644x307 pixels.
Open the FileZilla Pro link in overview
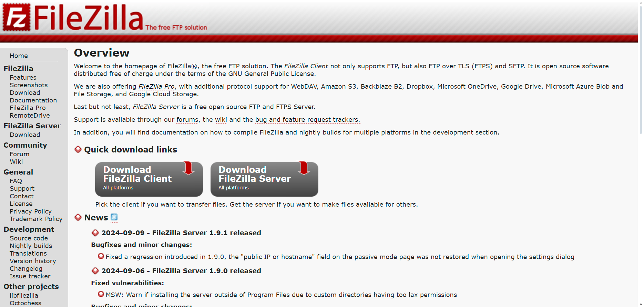[x=156, y=87]
